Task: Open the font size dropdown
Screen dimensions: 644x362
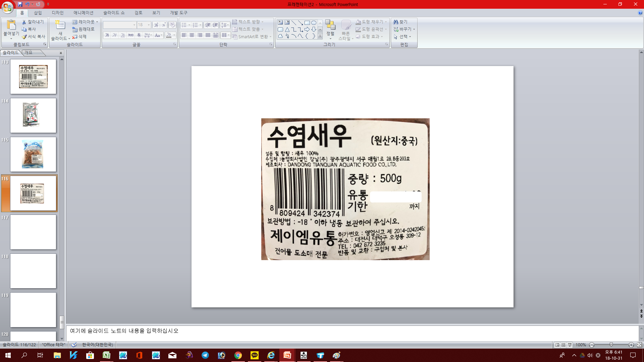Action: click(148, 25)
